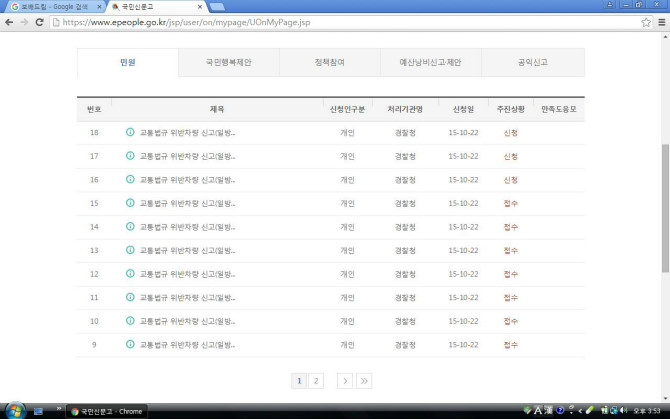Open the 예산낭비신고·제안 tab
This screenshot has height=419, width=670.
(430, 62)
